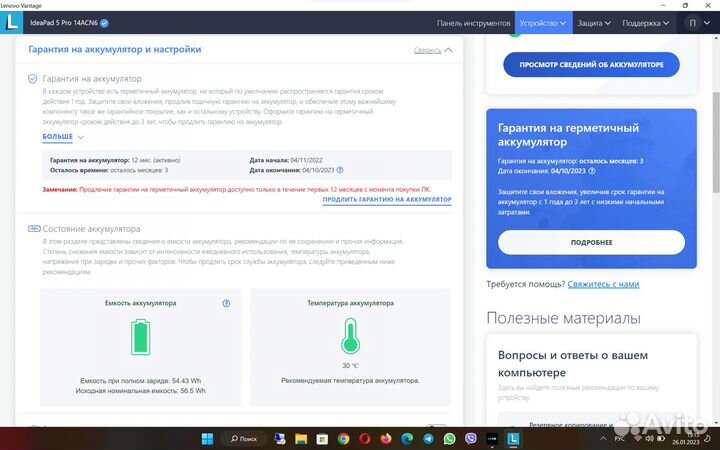Click the РУС language indicator

(619, 439)
